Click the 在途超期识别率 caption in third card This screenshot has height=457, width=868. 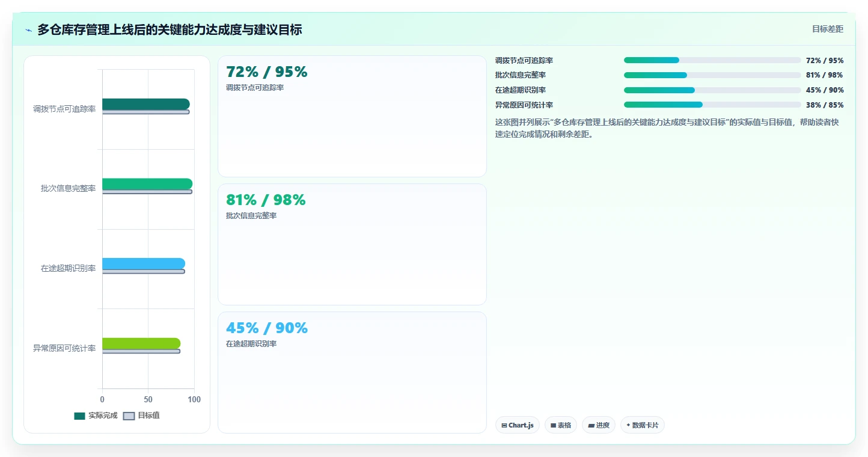[251, 344]
